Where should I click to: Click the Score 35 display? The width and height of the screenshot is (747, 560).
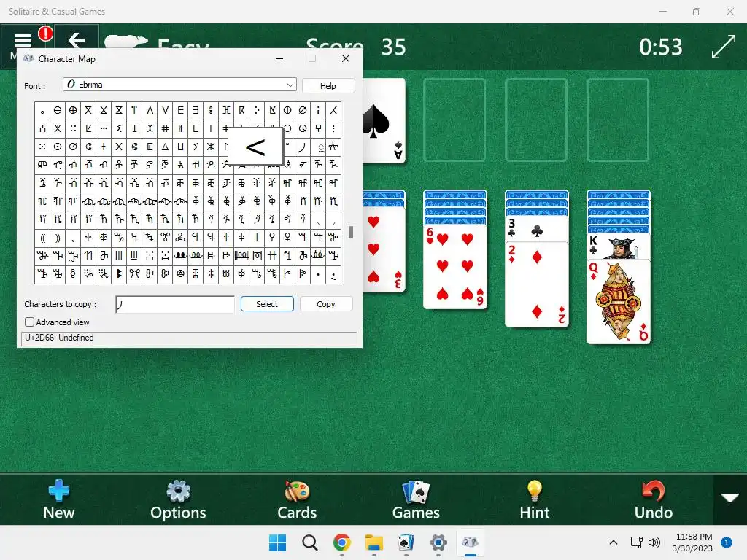356,47
